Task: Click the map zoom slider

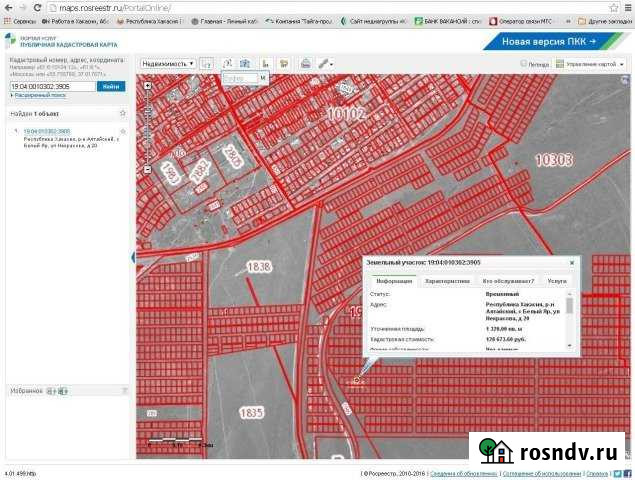Action: click(x=147, y=120)
